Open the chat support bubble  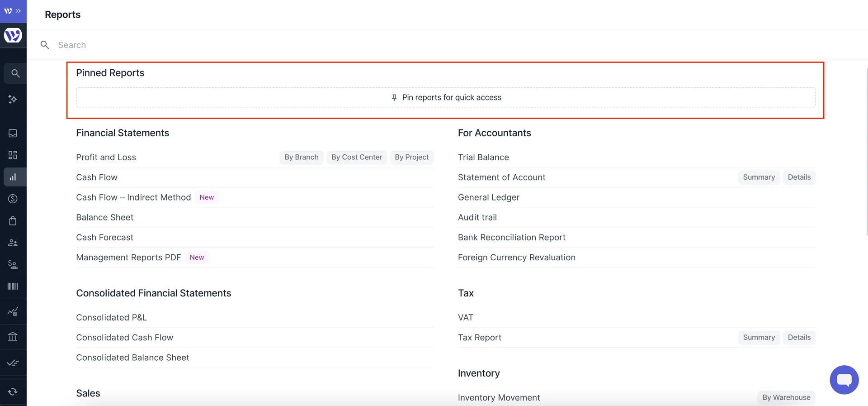point(844,380)
